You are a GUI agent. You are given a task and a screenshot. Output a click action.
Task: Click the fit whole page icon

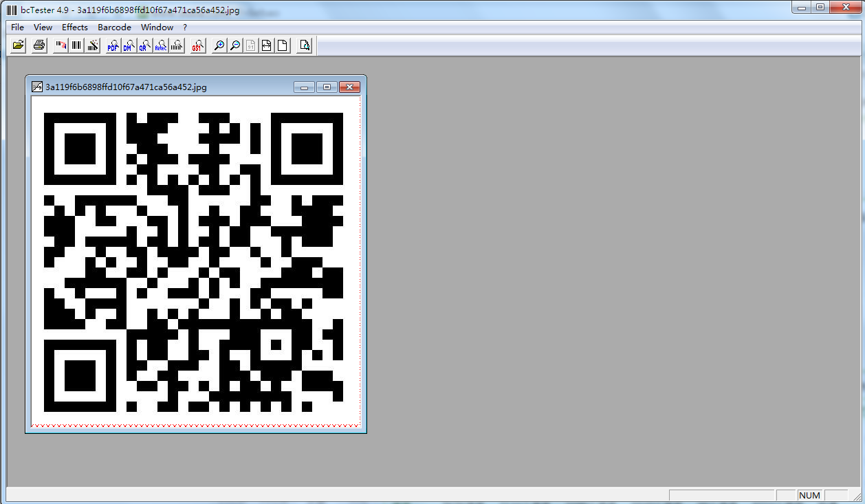coord(283,45)
